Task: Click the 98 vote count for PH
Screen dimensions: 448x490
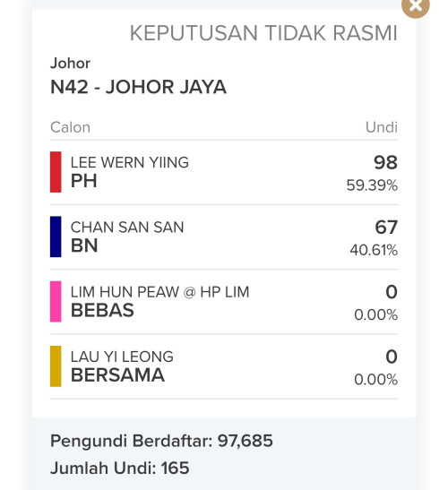Action: click(386, 162)
